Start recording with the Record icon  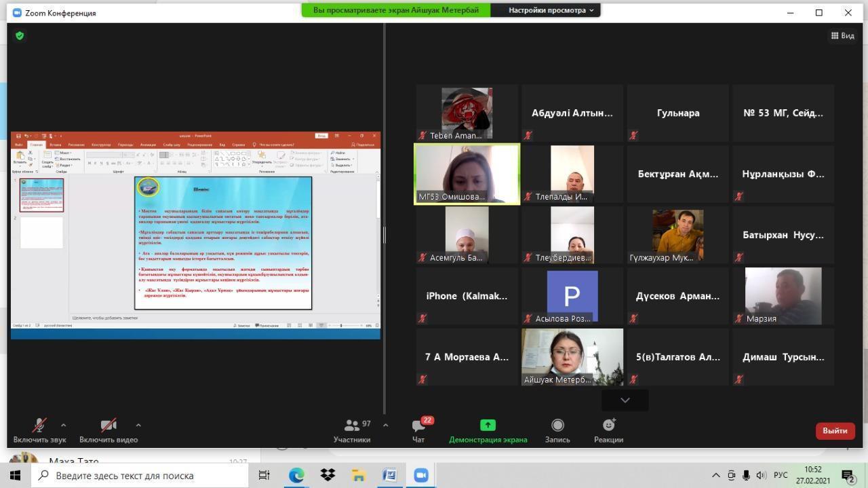(x=557, y=426)
